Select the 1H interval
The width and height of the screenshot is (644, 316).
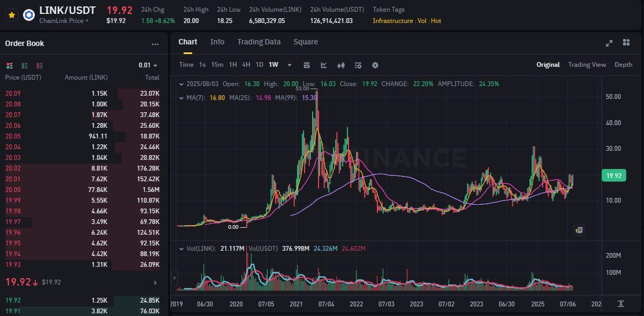tap(233, 65)
